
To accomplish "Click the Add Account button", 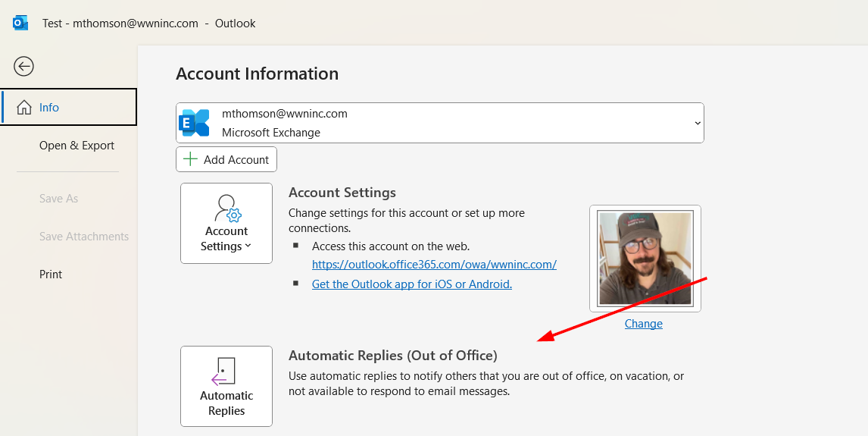I will tap(226, 159).
